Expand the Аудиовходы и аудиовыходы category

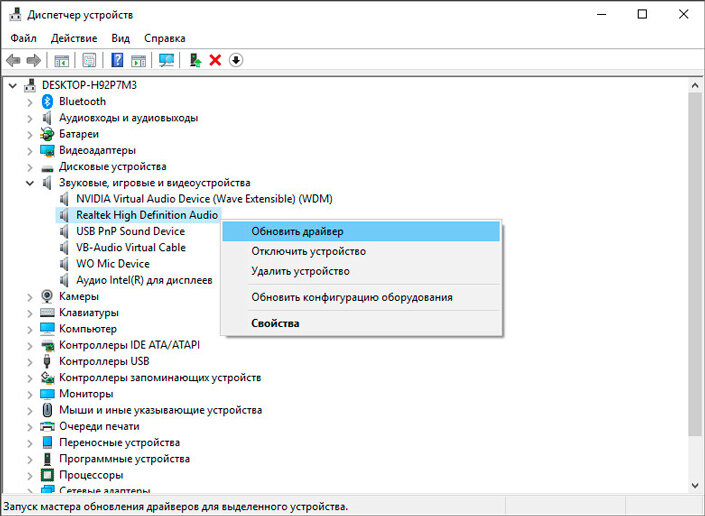(30, 118)
